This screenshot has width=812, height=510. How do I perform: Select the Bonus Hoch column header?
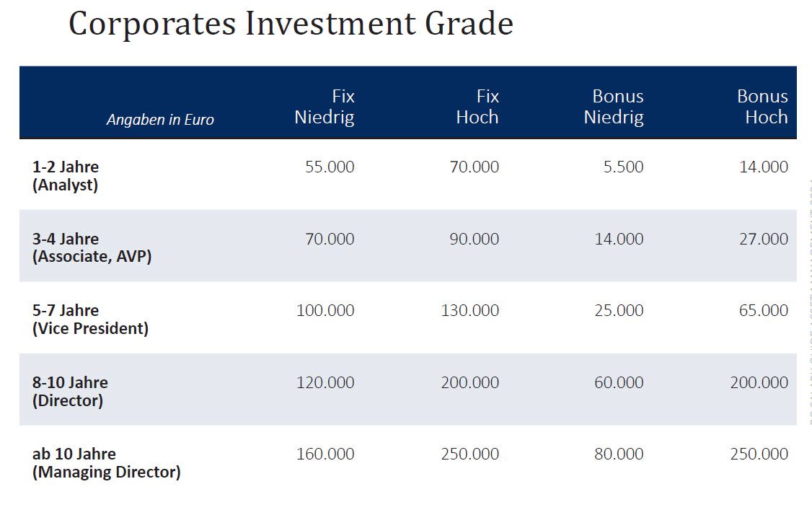click(762, 107)
